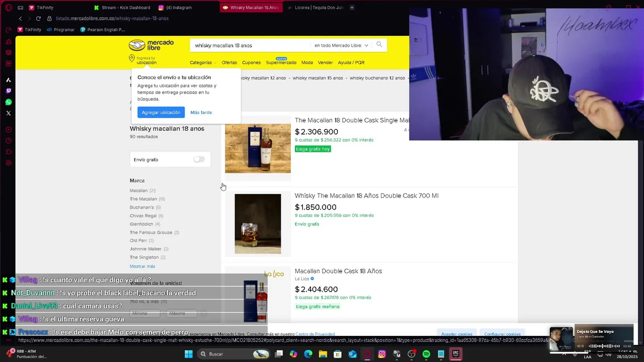Click the browser back arrow
Image resolution: width=644 pixels, height=362 pixels.
20,19
